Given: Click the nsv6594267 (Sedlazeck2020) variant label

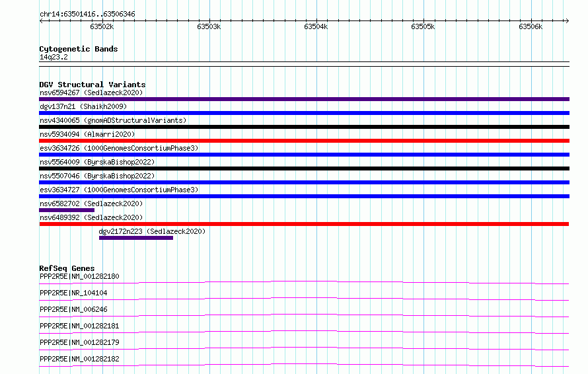Looking at the screenshot, I should [91, 93].
